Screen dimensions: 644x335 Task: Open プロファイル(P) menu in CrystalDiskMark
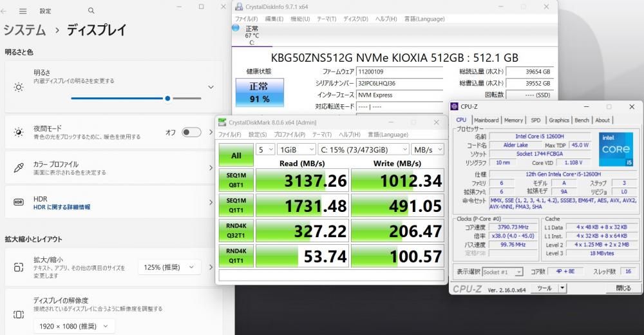[289, 135]
